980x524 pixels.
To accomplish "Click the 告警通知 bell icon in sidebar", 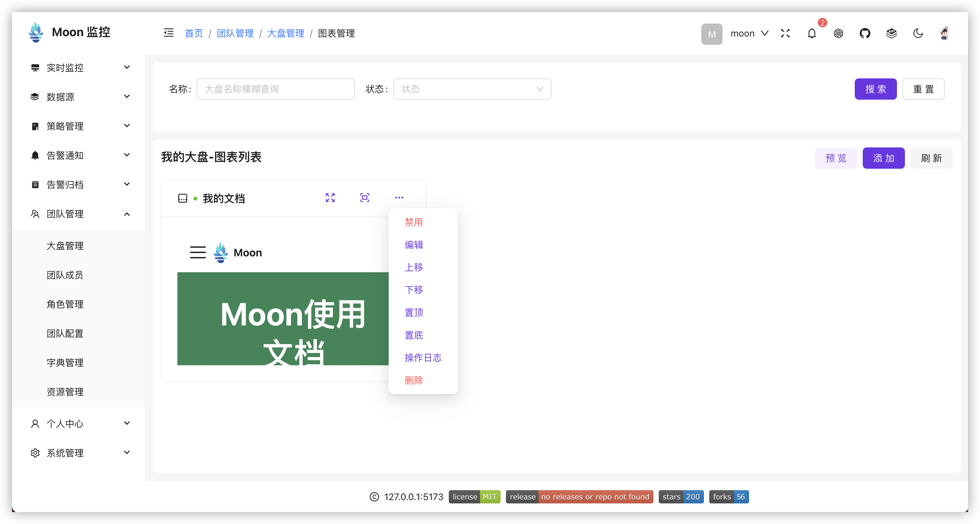I will point(35,155).
